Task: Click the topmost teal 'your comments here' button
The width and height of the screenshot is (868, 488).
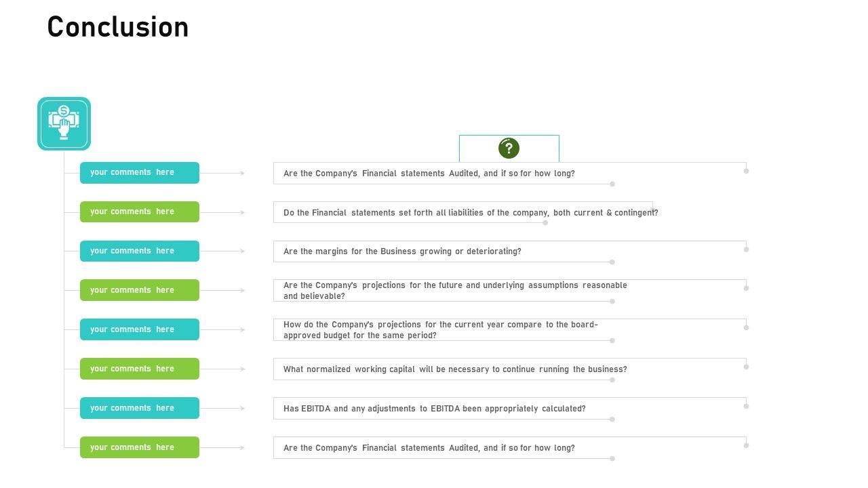Action: coord(139,173)
